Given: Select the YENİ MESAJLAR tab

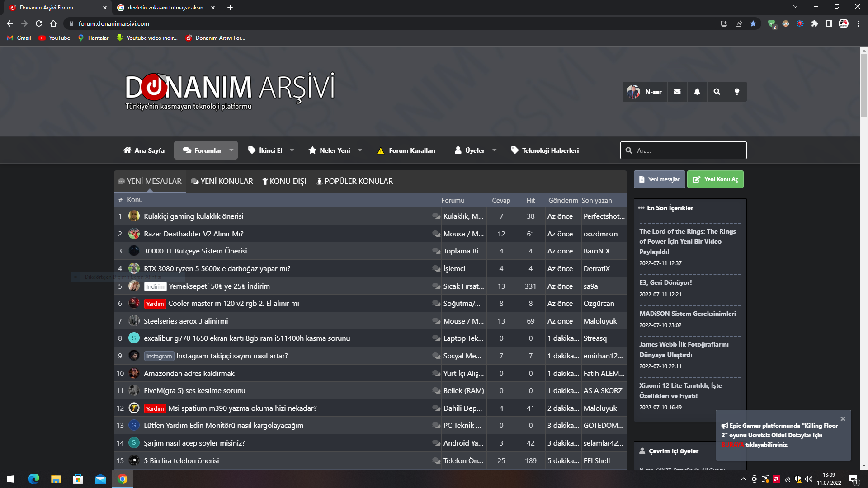Looking at the screenshot, I should (x=150, y=181).
